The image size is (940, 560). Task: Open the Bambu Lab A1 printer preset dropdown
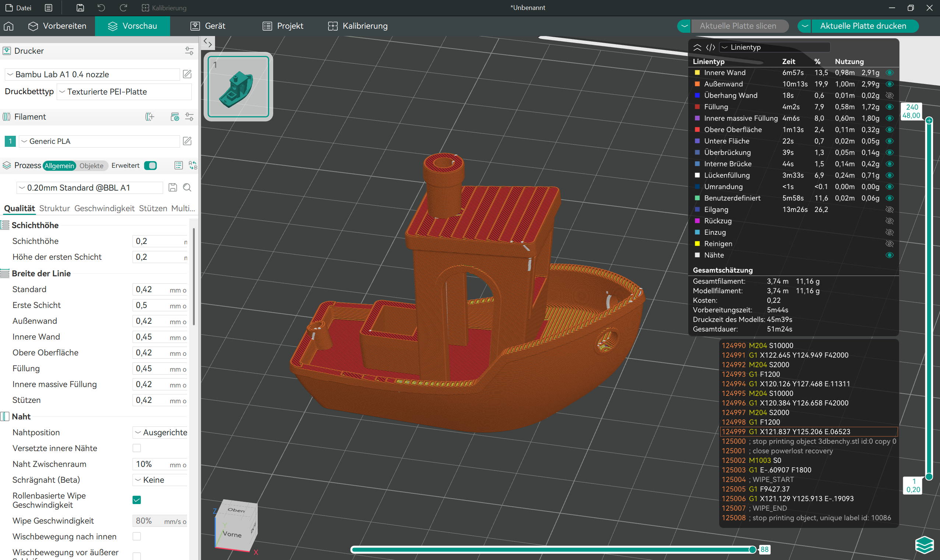[x=92, y=74]
